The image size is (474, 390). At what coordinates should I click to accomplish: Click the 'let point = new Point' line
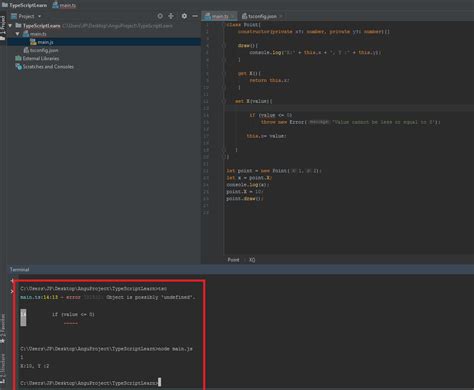pyautogui.click(x=274, y=171)
